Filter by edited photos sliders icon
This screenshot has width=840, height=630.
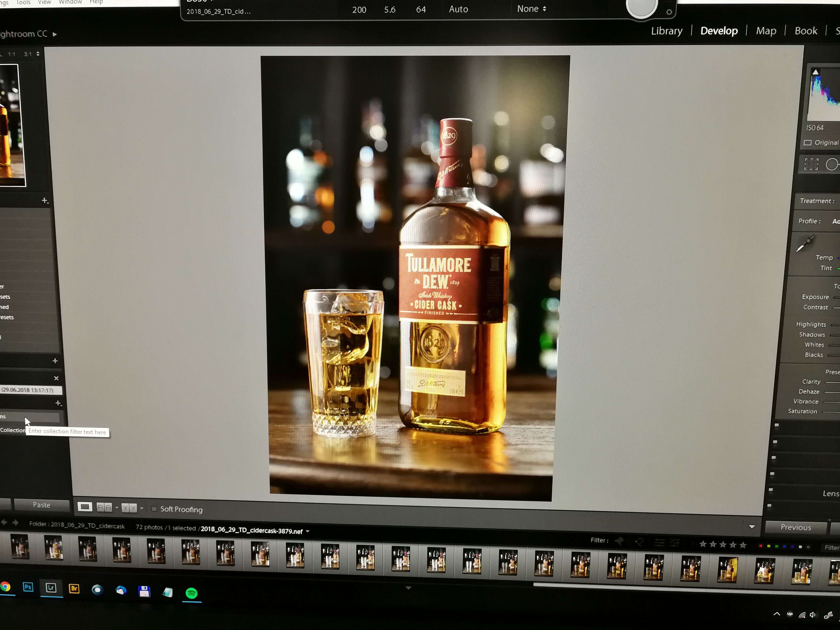point(659,543)
